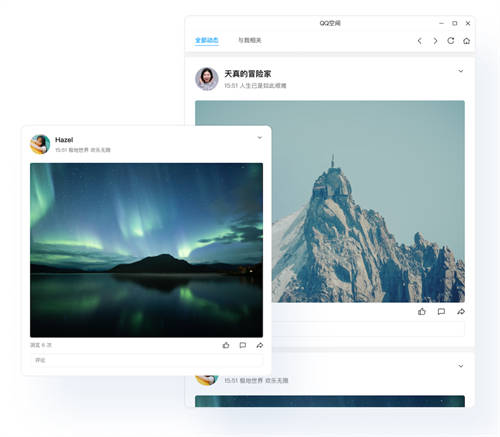This screenshot has height=437, width=500.
Task: Switch to the 全部动态 tab
Action: 207,40
